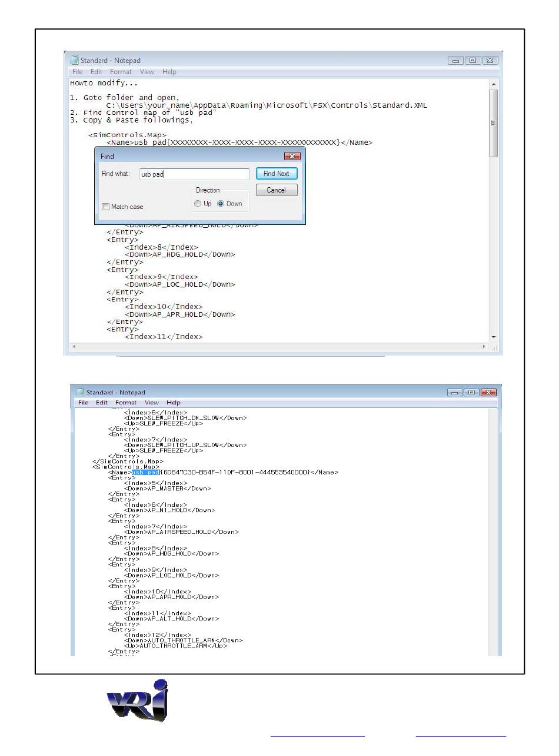Open the View menu in the bottom Notepad window
Screen dimensions: 559x756
[x=152, y=403]
